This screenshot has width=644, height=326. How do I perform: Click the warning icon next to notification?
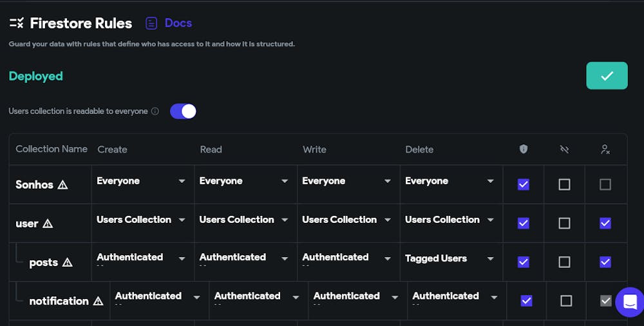click(x=98, y=301)
